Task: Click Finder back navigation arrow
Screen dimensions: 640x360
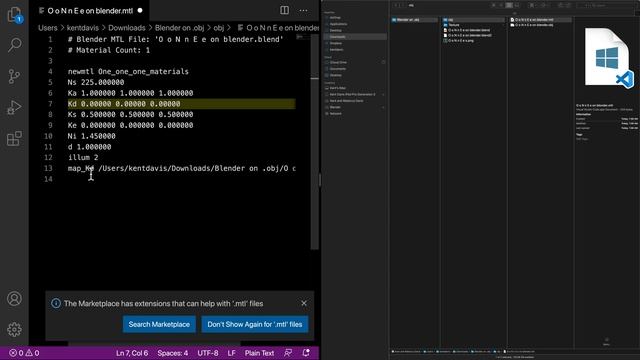Action: click(x=396, y=5)
